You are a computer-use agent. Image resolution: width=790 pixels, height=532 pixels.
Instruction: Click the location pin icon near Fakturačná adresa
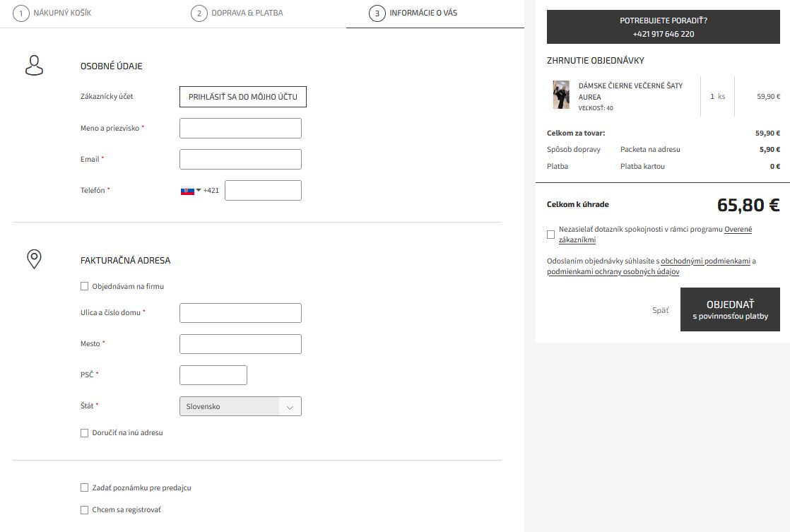point(33,260)
